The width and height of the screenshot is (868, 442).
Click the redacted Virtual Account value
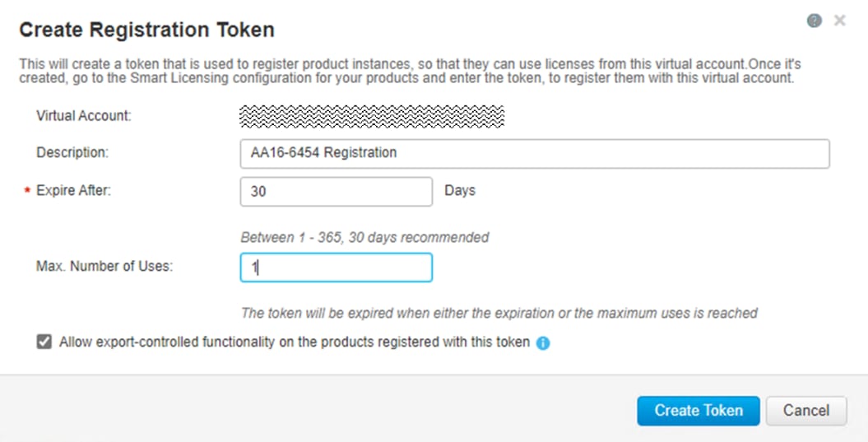pos(371,115)
